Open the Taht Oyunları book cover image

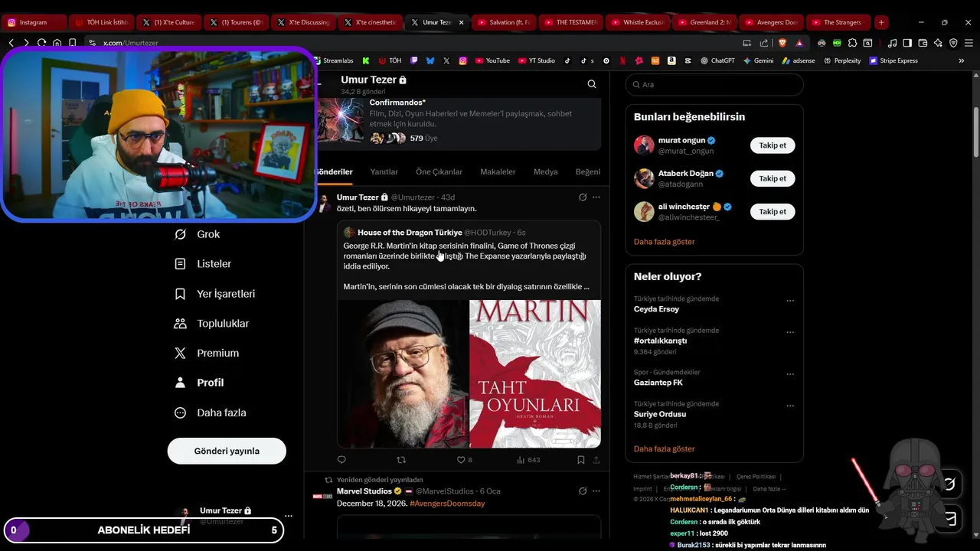535,373
